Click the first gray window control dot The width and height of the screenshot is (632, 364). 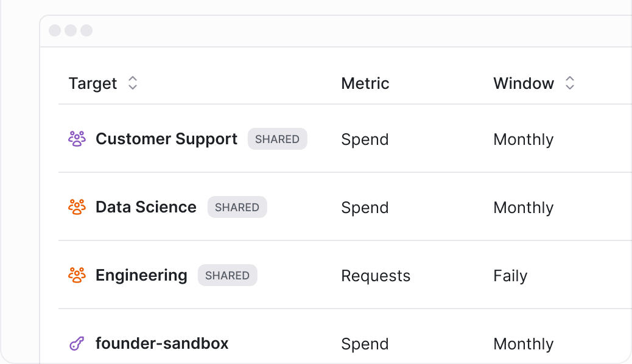55,30
